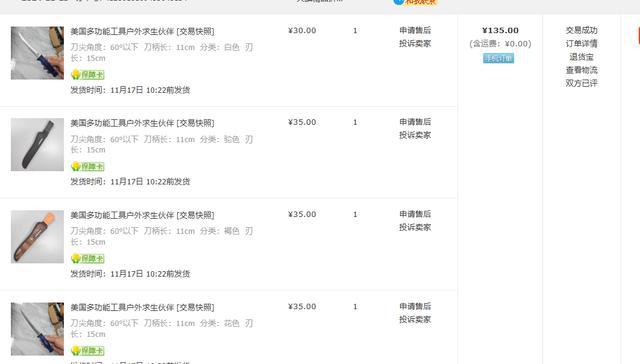The image size is (640, 364).
Task: Click 申请售后 for the ¥30.00 item
Action: click(415, 30)
